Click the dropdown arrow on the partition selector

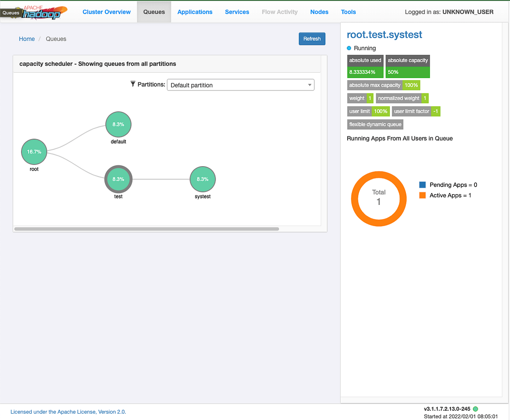point(309,85)
